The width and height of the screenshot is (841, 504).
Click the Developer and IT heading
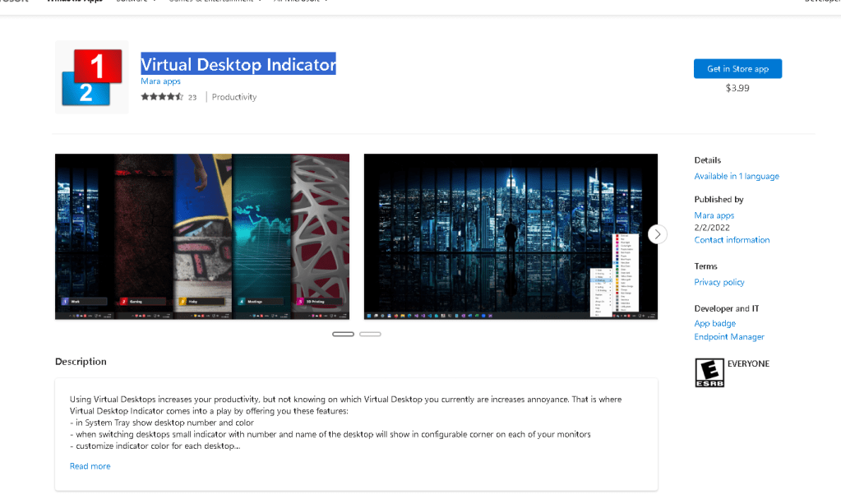click(x=726, y=309)
